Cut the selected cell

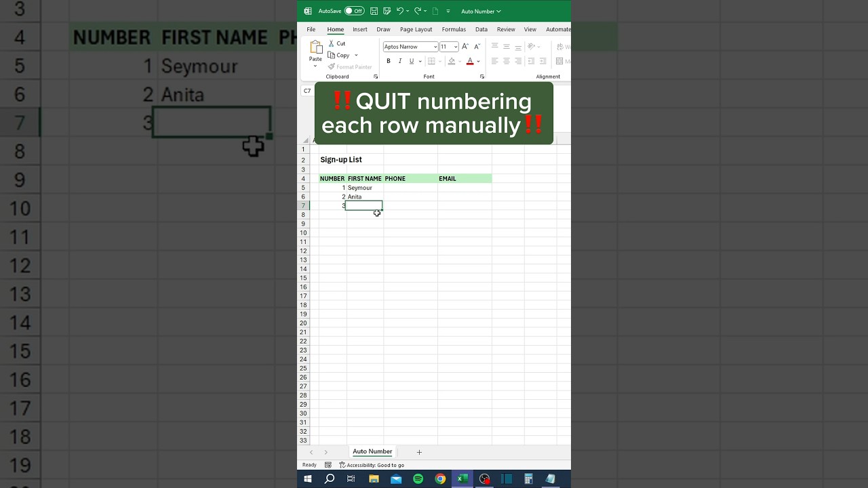click(x=337, y=43)
